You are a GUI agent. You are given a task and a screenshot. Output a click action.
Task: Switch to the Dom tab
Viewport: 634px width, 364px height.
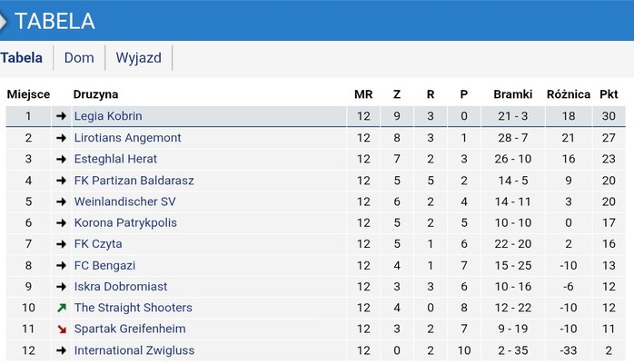point(79,58)
